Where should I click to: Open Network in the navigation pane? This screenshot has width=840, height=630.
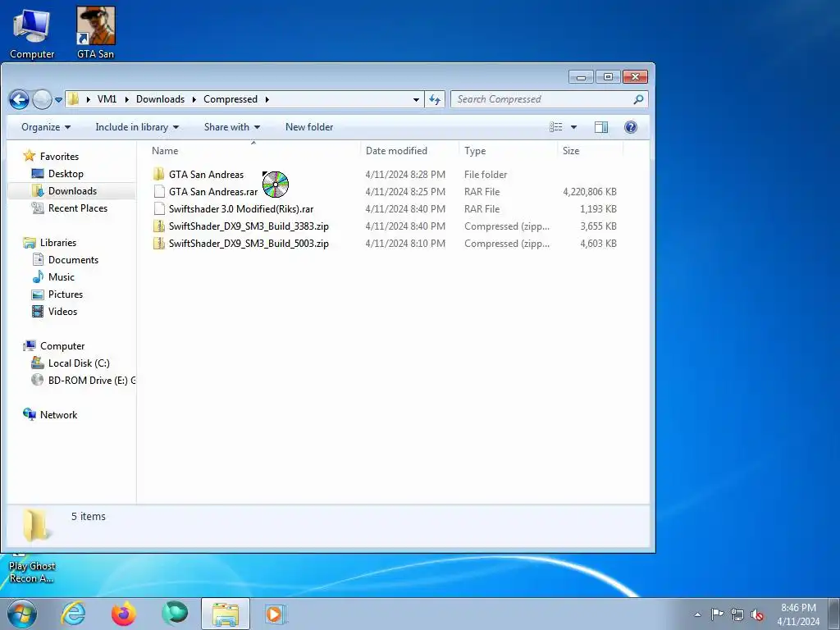click(x=58, y=414)
